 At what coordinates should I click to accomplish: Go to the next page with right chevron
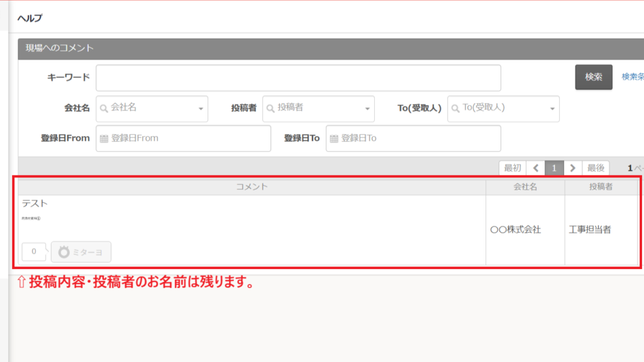[x=572, y=168]
